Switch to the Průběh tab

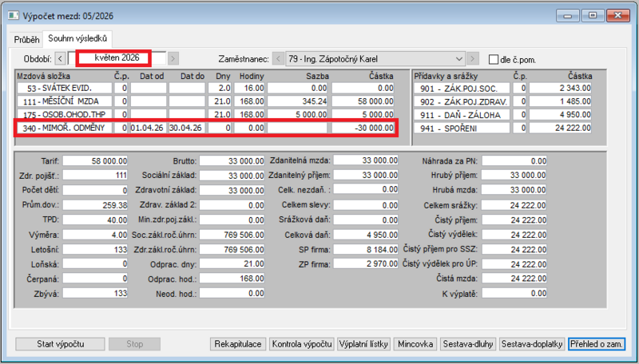pyautogui.click(x=26, y=39)
